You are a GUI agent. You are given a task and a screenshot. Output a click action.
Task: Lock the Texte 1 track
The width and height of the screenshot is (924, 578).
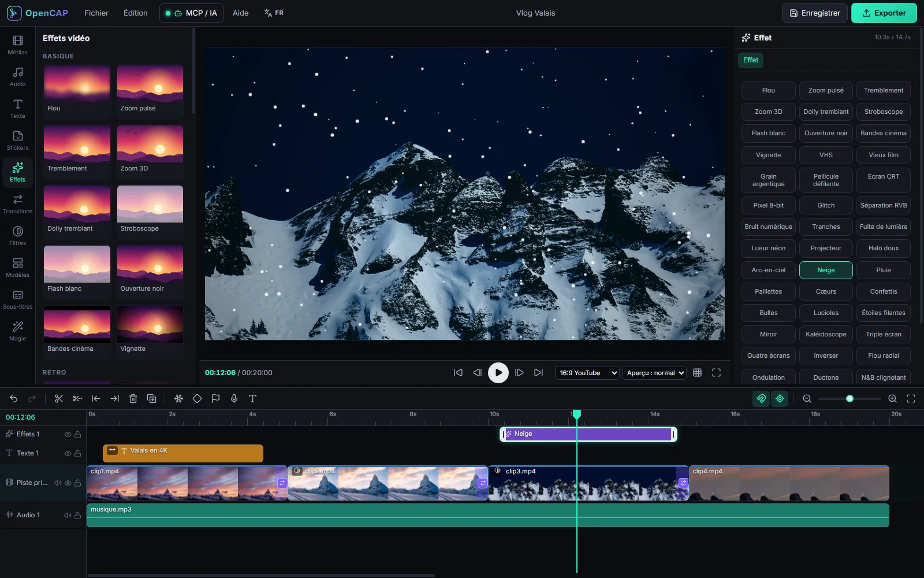(77, 453)
